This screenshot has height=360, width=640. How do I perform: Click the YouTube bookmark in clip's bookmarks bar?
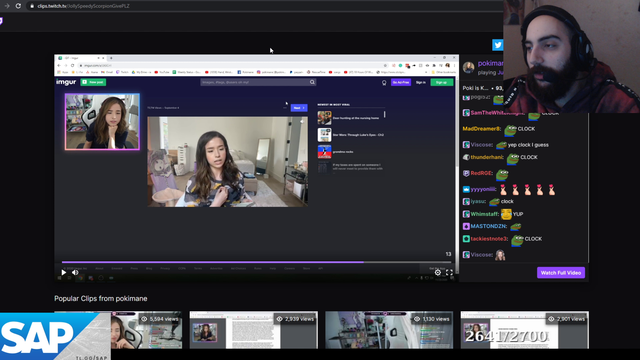coord(162,72)
